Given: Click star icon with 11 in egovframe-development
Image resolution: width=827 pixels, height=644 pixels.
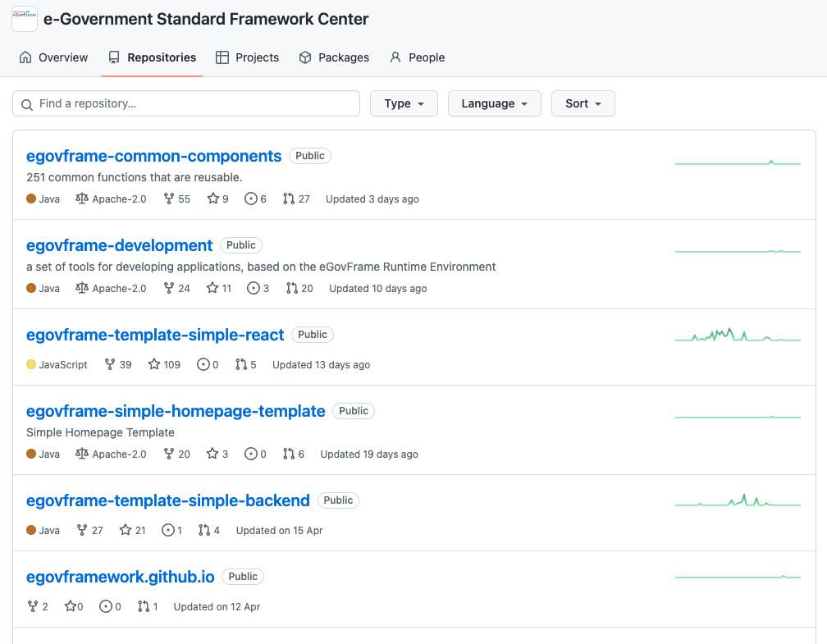Looking at the screenshot, I should pyautogui.click(x=212, y=289).
